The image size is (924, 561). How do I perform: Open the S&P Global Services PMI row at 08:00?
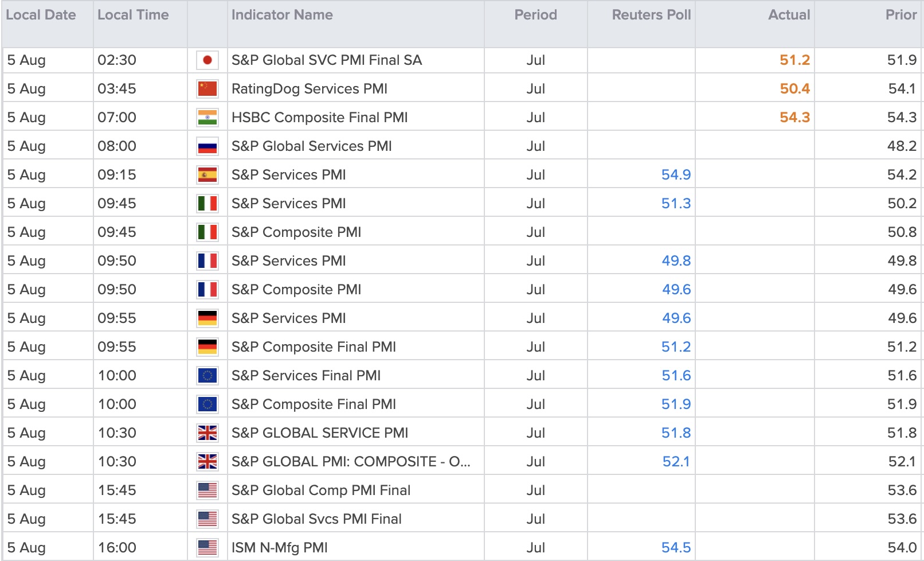point(312,146)
